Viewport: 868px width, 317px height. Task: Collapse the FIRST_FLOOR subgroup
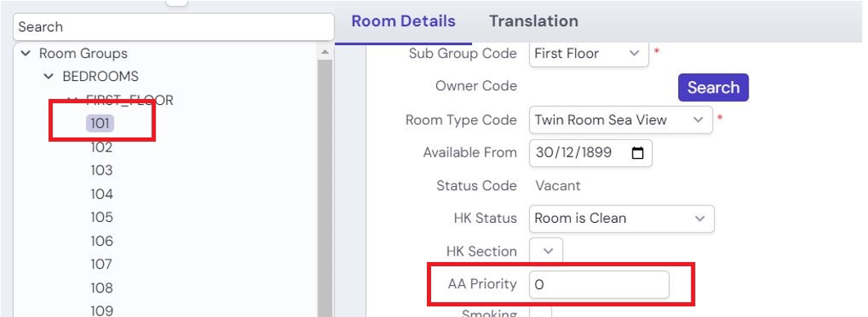73,99
